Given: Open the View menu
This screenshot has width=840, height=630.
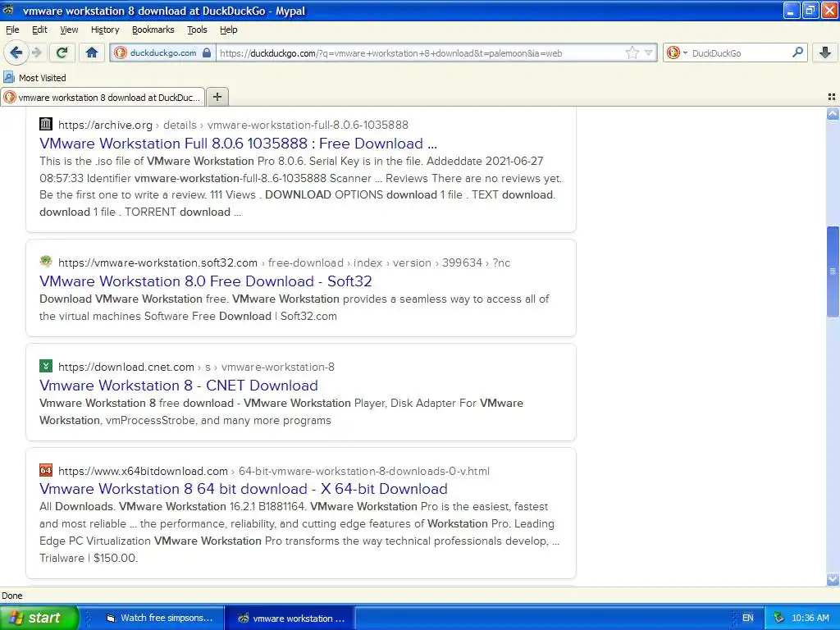Looking at the screenshot, I should pyautogui.click(x=69, y=30).
